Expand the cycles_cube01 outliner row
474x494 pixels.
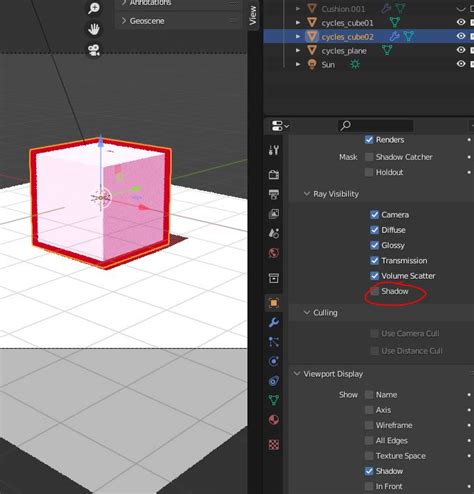pos(298,23)
